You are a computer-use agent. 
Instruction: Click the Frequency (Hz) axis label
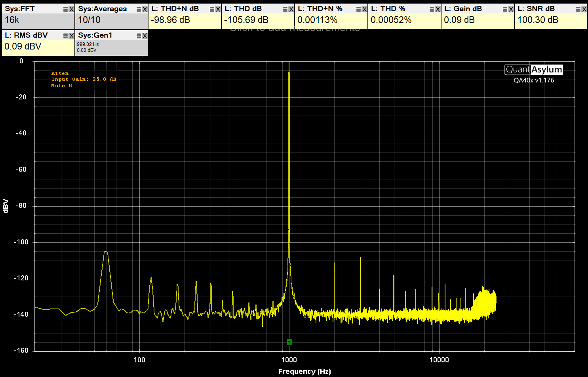tap(304, 371)
